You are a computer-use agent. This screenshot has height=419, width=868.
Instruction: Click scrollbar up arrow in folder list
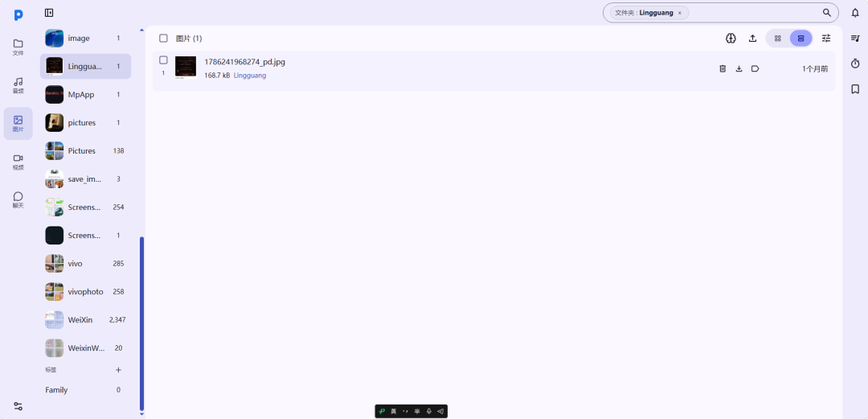tap(141, 30)
